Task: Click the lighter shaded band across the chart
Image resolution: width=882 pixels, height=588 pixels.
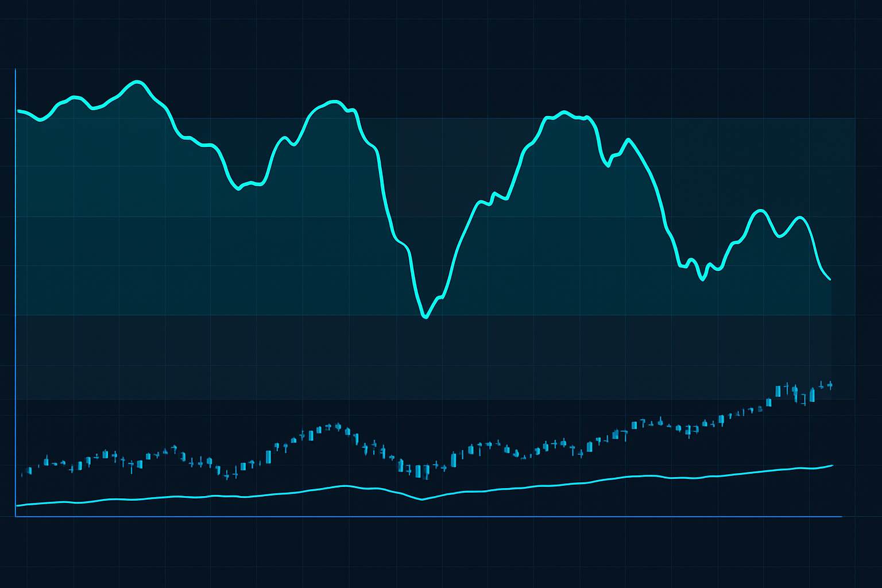Action: click(x=402, y=172)
